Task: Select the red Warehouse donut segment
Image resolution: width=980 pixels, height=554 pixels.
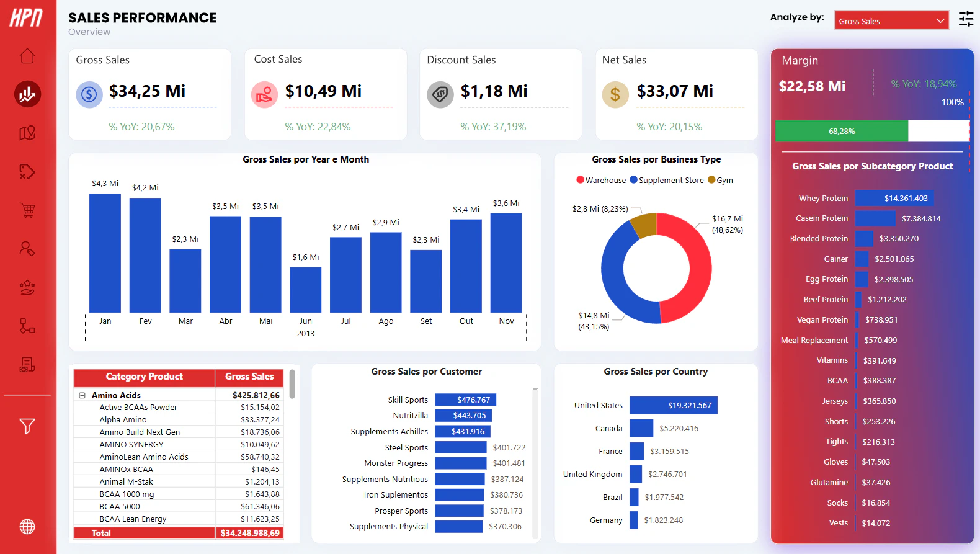Action: [x=700, y=267]
